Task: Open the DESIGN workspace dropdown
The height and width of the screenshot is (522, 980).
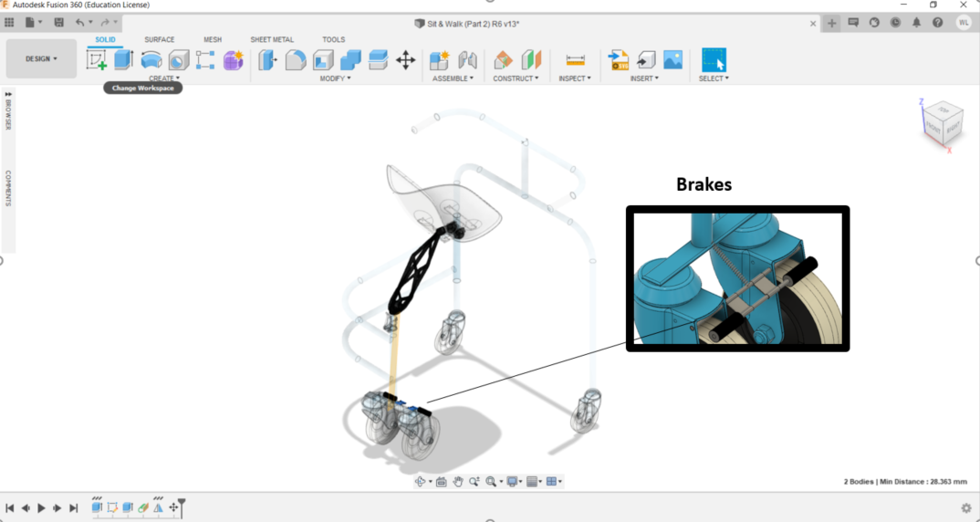Action: [41, 58]
